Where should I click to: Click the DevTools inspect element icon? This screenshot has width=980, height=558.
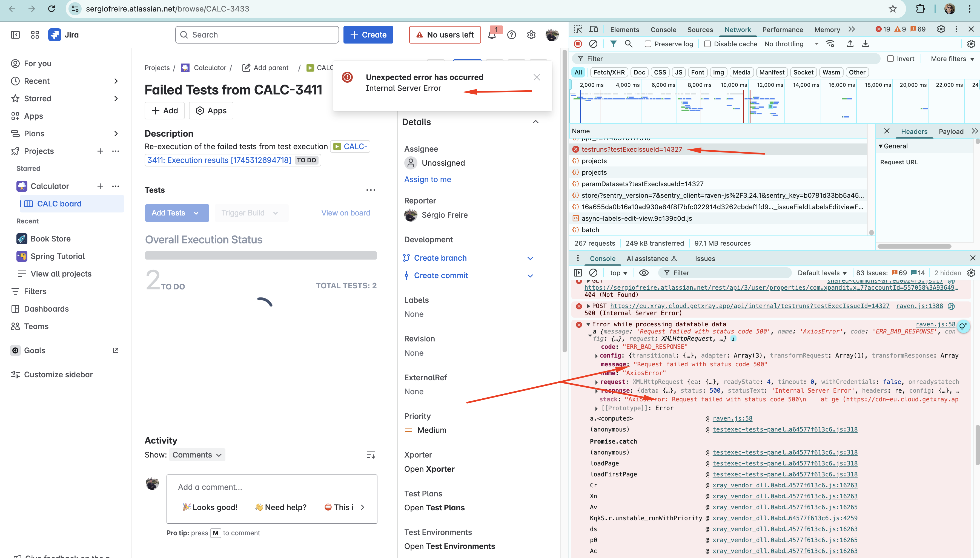point(578,29)
